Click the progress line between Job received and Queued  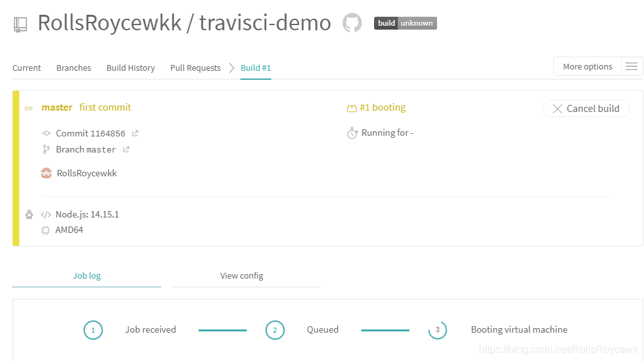coord(222,330)
